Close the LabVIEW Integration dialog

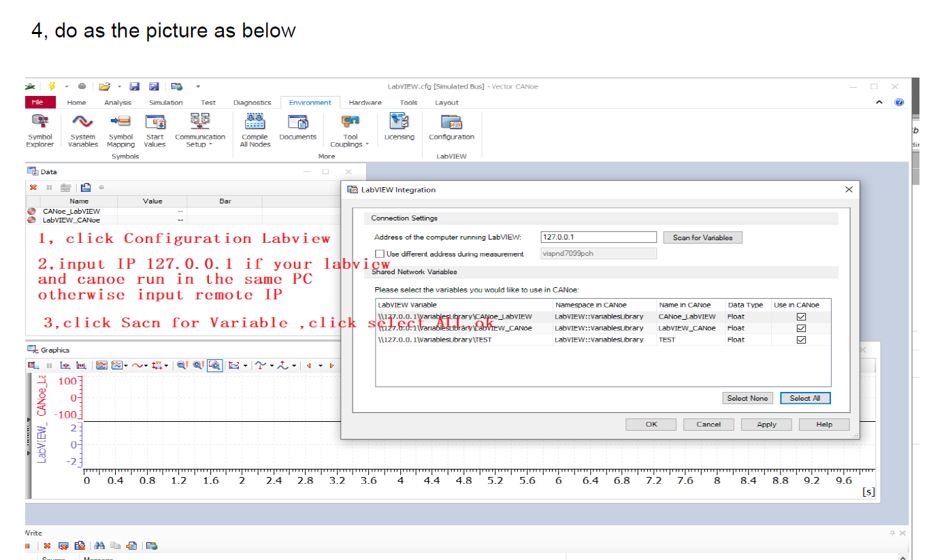click(x=848, y=190)
